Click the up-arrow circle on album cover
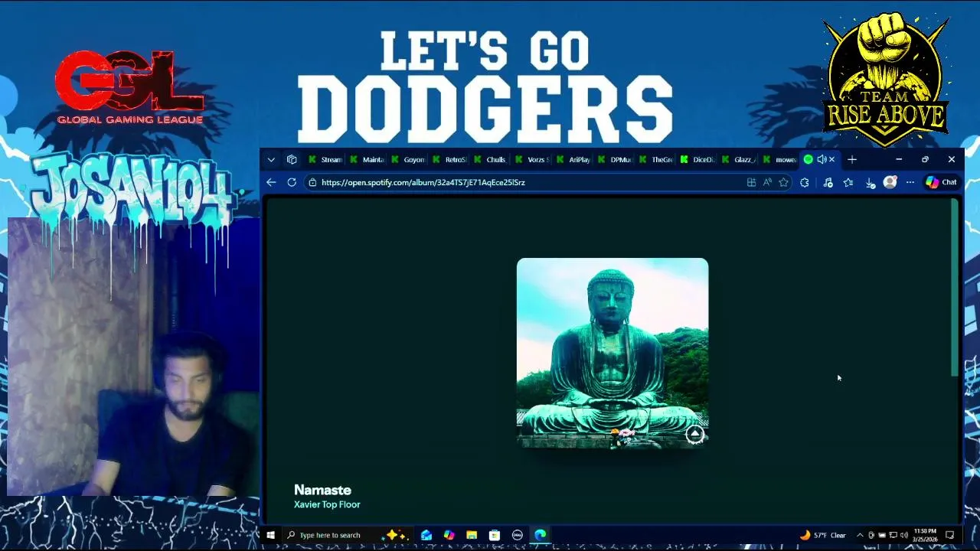 click(694, 435)
